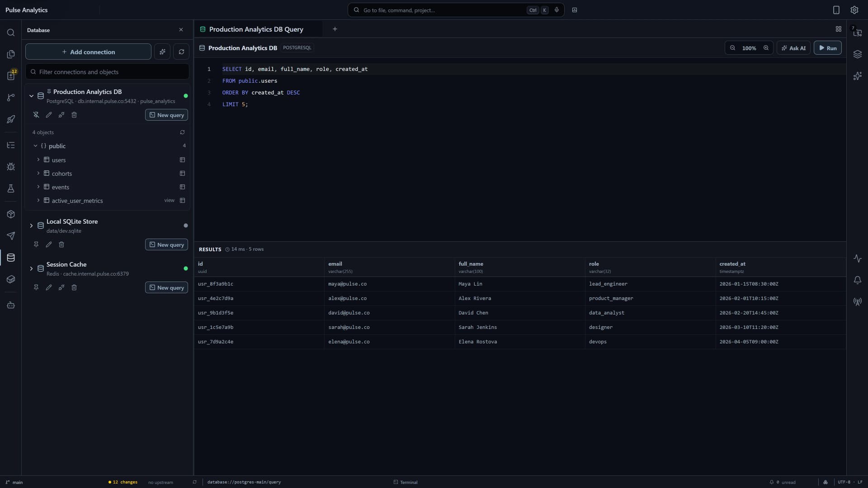Screen dimensions: 868x488
Task: Delete the Production Analytics DB connection
Action: (x=74, y=115)
